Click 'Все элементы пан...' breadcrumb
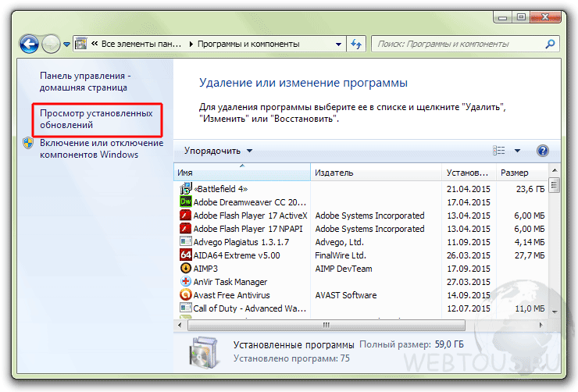578x392 pixels. click(x=141, y=44)
